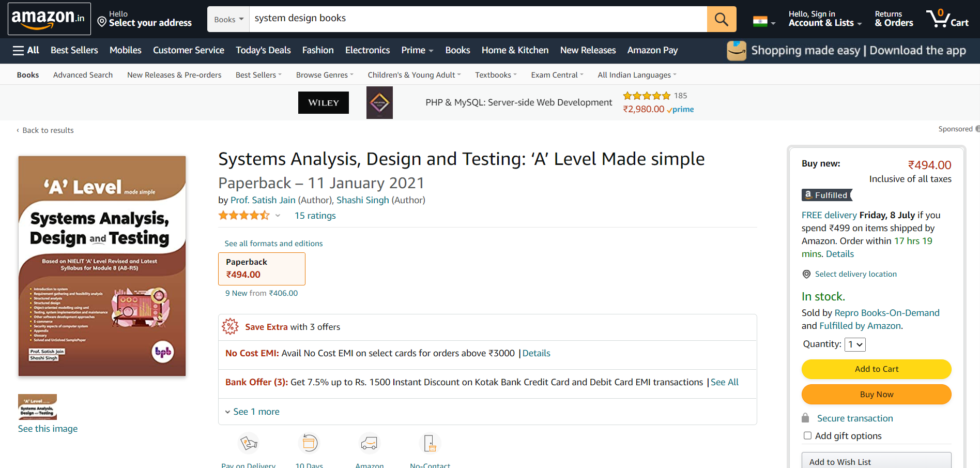The image size is (980, 468).
Task: Open the Browse Genres dropdown
Action: pos(325,75)
